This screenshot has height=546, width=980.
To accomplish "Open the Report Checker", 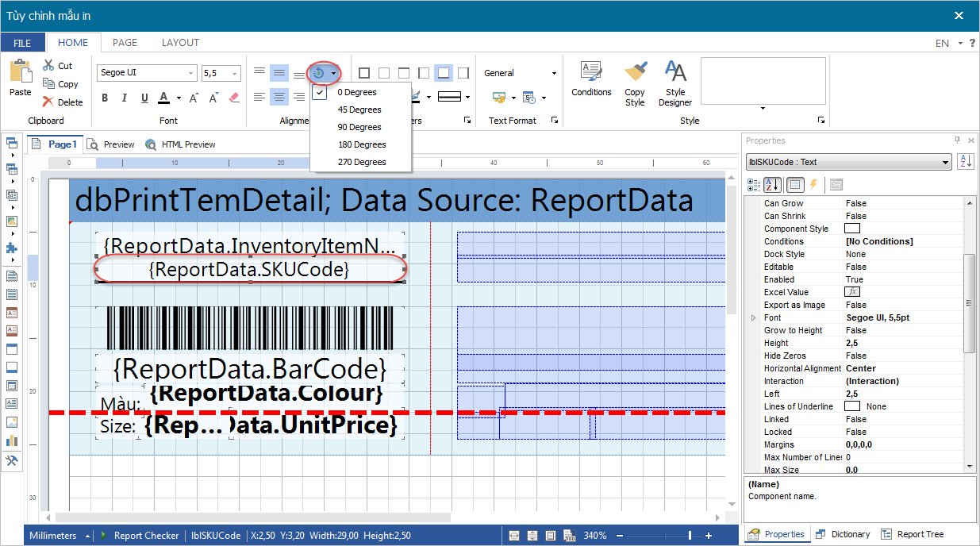I will pyautogui.click(x=140, y=536).
